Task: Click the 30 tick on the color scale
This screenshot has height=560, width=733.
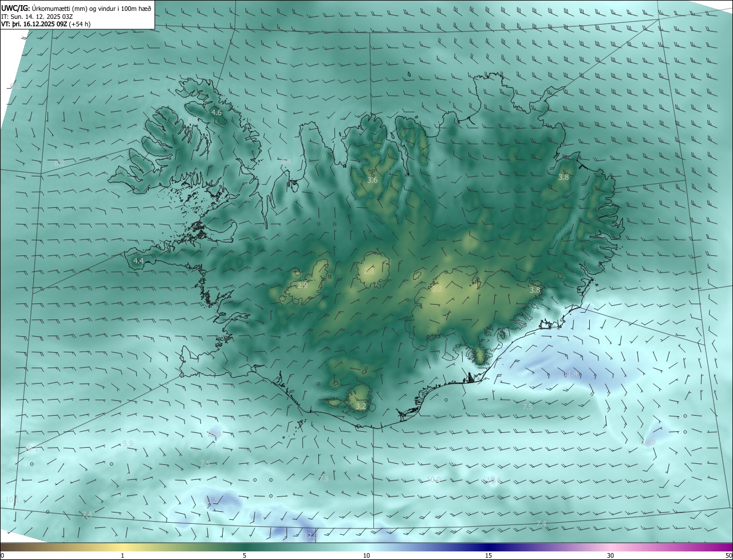Action: [610, 555]
